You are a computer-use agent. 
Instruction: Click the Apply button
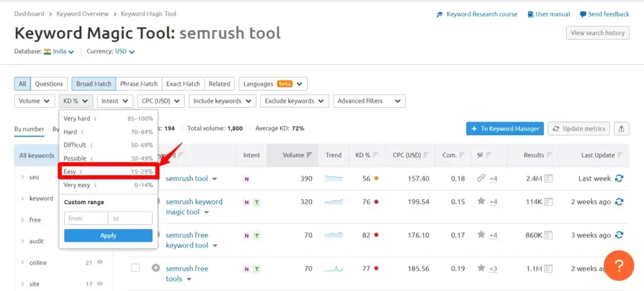(x=108, y=236)
